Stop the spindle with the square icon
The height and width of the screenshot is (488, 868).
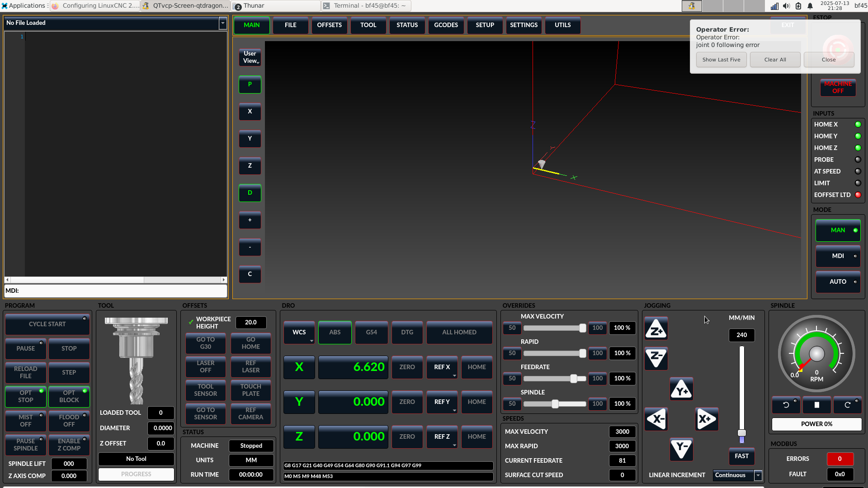coord(816,405)
